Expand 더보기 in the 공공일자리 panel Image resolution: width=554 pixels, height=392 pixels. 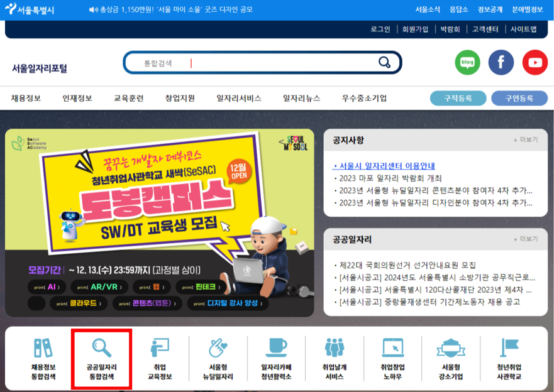click(x=526, y=239)
